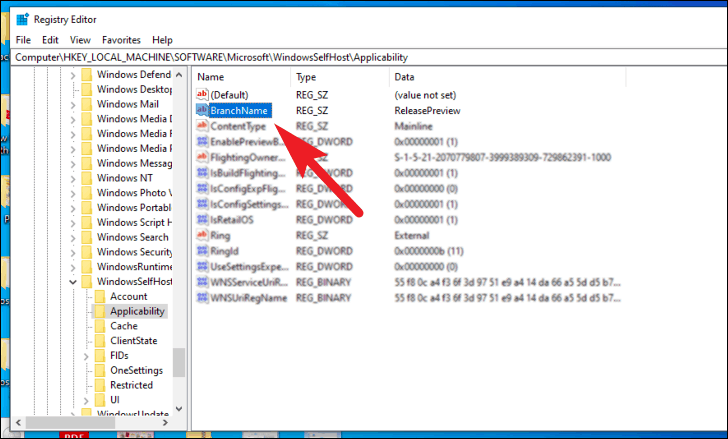
Task: Collapse the WindowsSelfHost tree node
Action: point(73,282)
